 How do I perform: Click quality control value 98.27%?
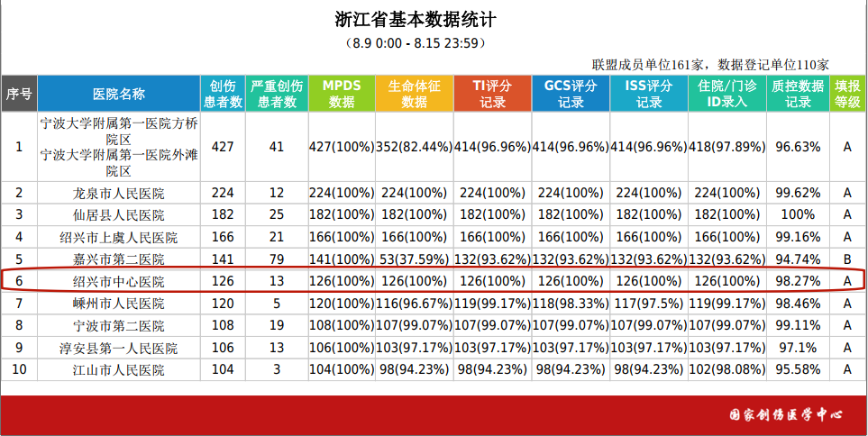pos(798,281)
